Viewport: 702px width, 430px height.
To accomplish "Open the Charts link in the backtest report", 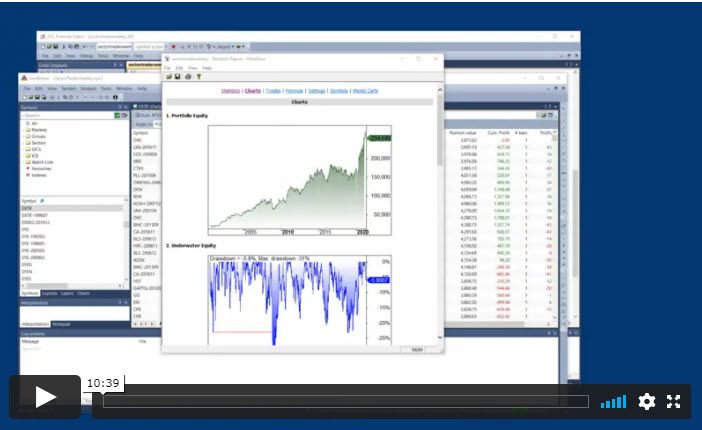I will [x=253, y=91].
